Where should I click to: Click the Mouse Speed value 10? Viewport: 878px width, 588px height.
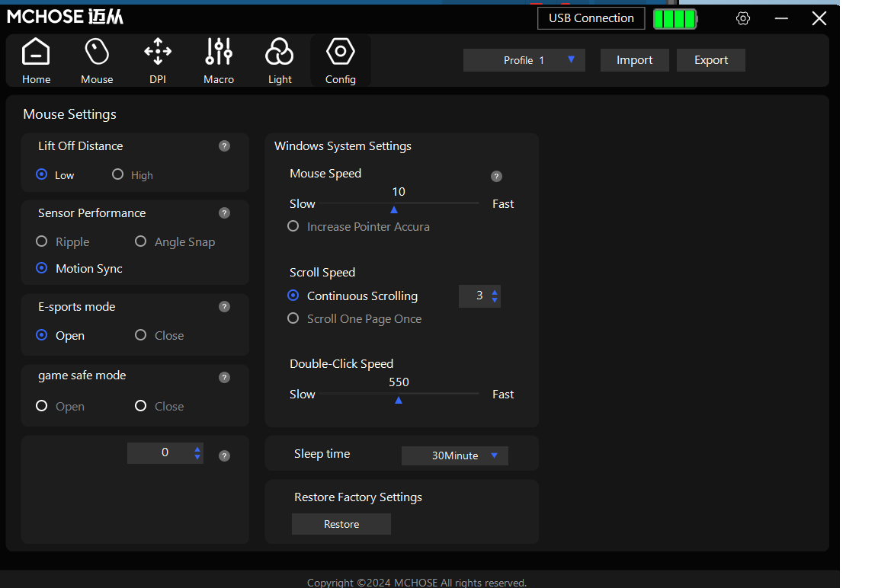(398, 192)
